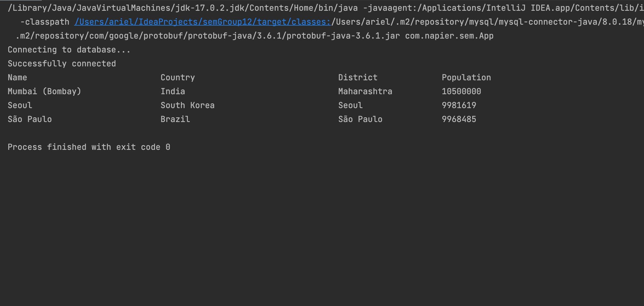Screen dimensions: 644x306
Task: Click the -classpath option text
Action: point(45,22)
